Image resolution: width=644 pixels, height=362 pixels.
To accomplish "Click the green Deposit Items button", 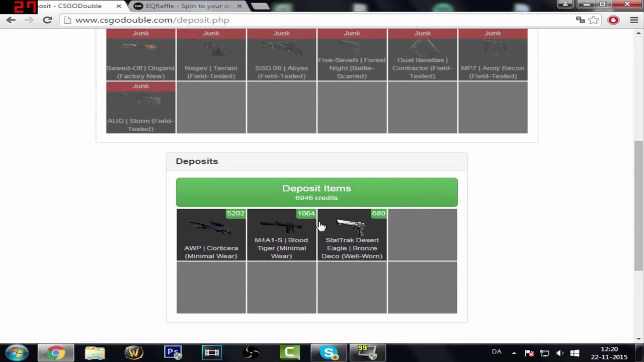I will click(x=317, y=192).
